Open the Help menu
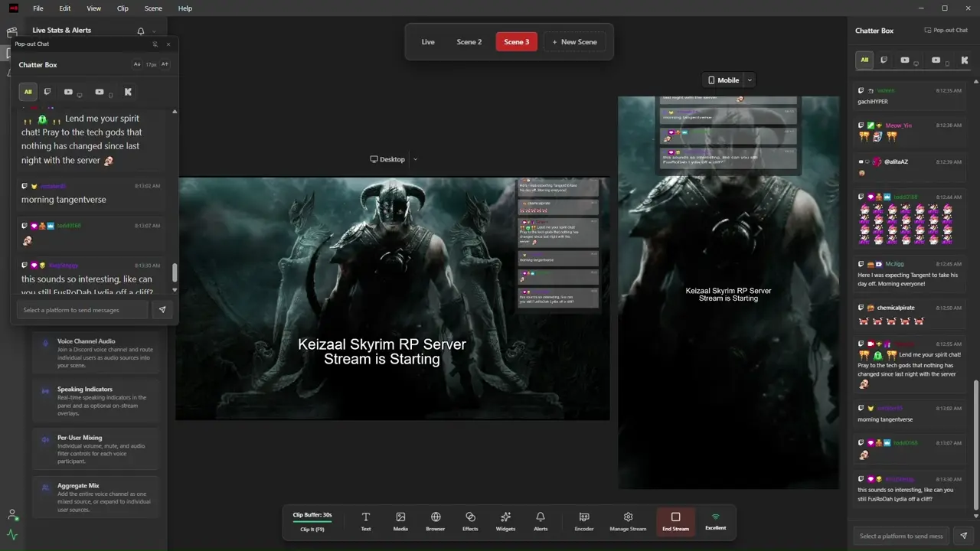 click(185, 8)
